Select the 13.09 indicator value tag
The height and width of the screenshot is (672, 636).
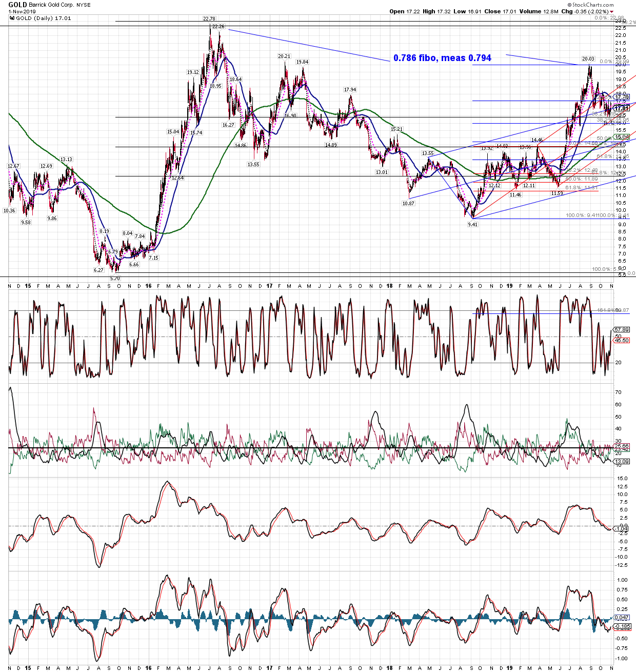[x=622, y=462]
